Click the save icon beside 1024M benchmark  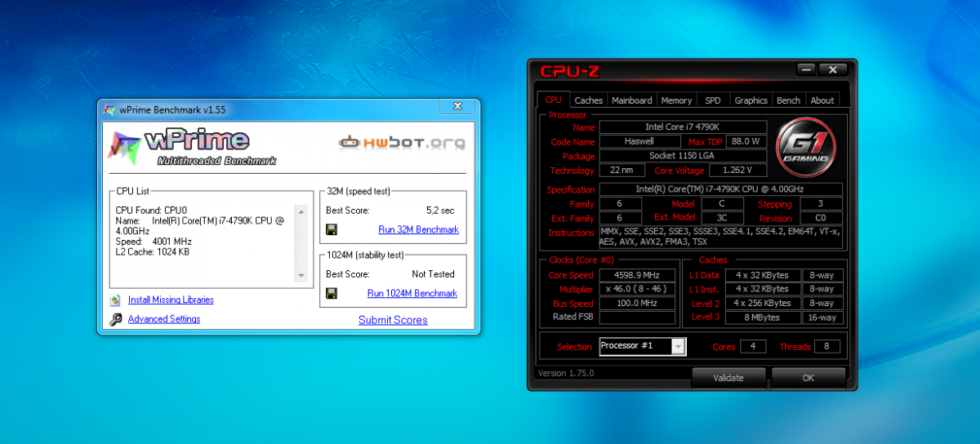[x=332, y=293]
